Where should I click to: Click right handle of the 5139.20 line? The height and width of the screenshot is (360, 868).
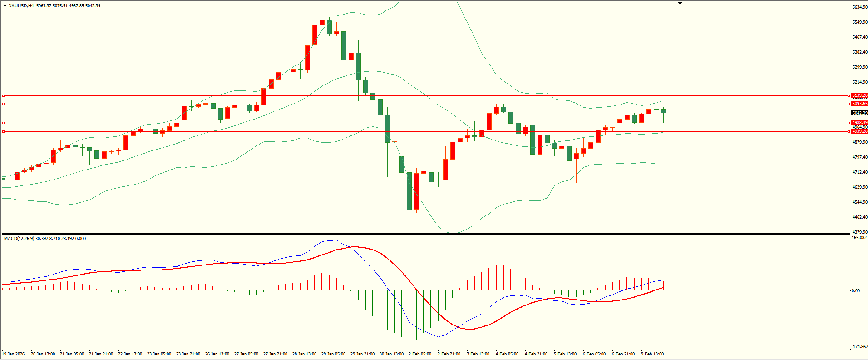[x=849, y=95]
